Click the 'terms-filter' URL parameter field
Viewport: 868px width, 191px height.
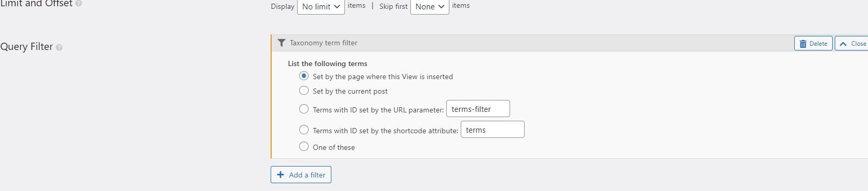[x=478, y=109]
